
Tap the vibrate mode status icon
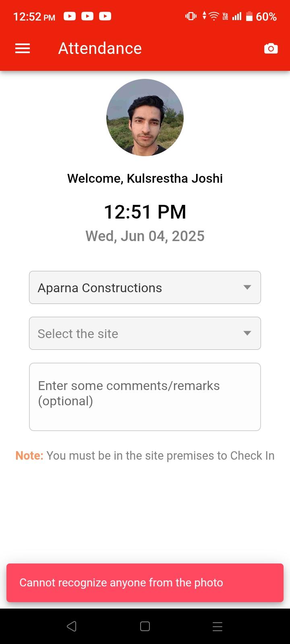click(x=191, y=16)
